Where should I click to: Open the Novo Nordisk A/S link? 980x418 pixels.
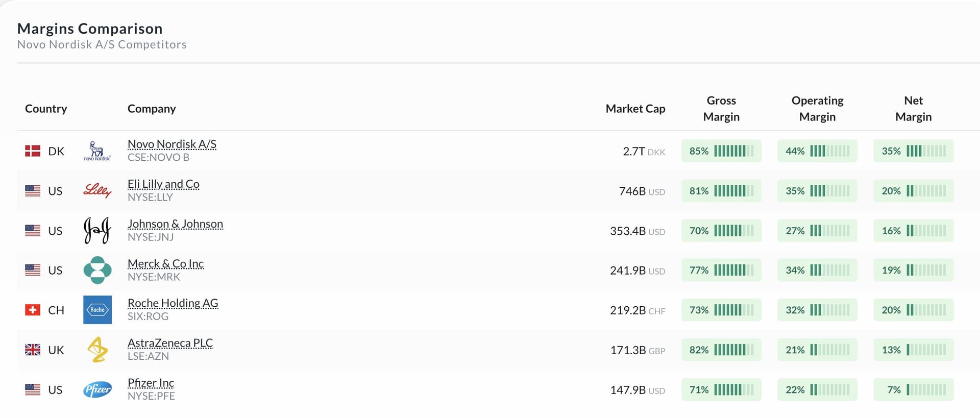click(x=172, y=144)
